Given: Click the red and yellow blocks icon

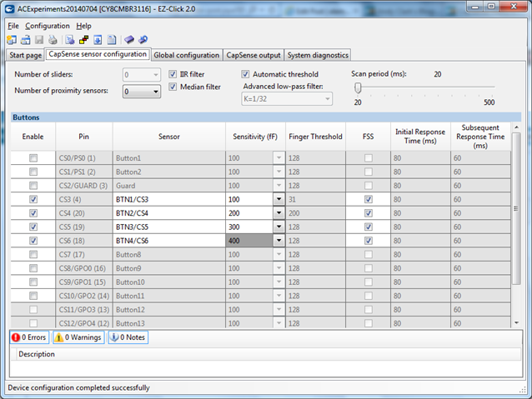Looking at the screenshot, I should pos(84,39).
